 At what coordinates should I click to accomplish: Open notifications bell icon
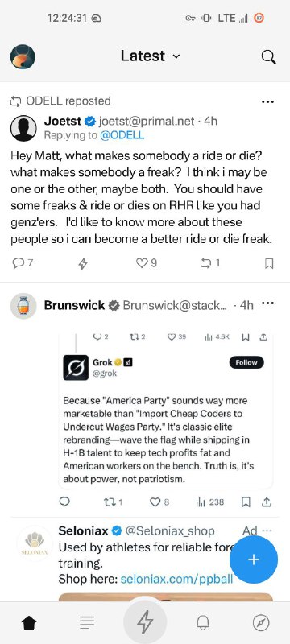(203, 623)
